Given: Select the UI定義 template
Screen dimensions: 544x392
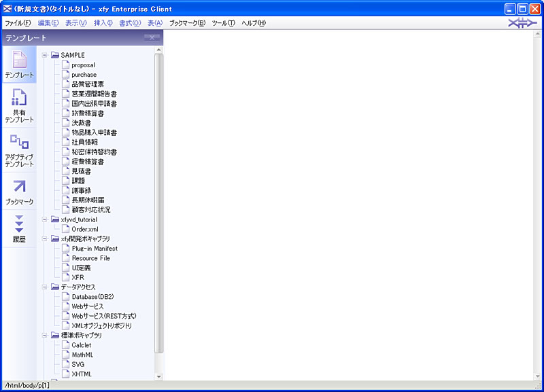Looking at the screenshot, I should click(81, 268).
